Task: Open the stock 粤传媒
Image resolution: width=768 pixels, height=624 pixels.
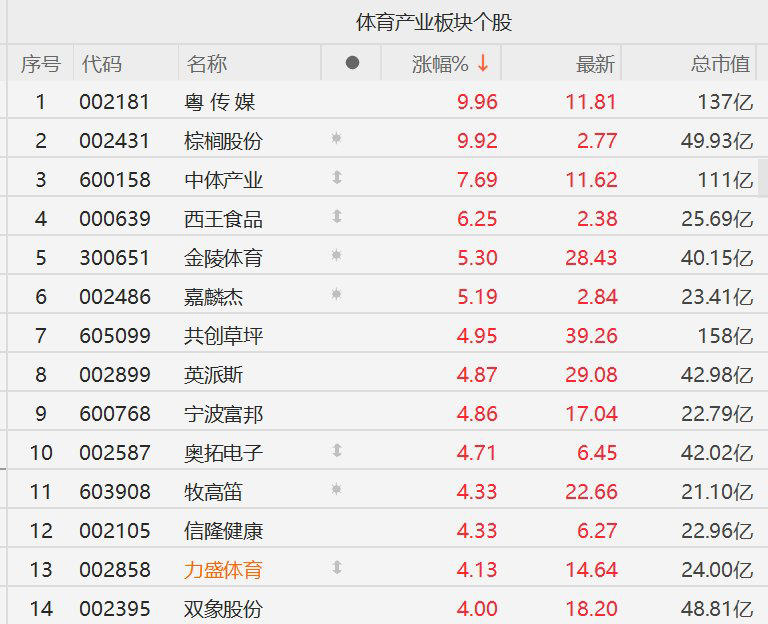Action: tap(220, 102)
